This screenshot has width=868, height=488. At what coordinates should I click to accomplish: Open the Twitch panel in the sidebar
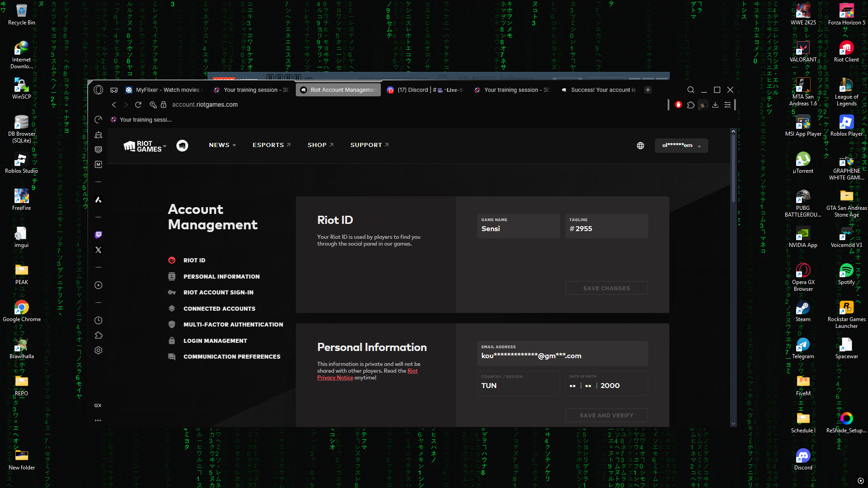click(98, 234)
